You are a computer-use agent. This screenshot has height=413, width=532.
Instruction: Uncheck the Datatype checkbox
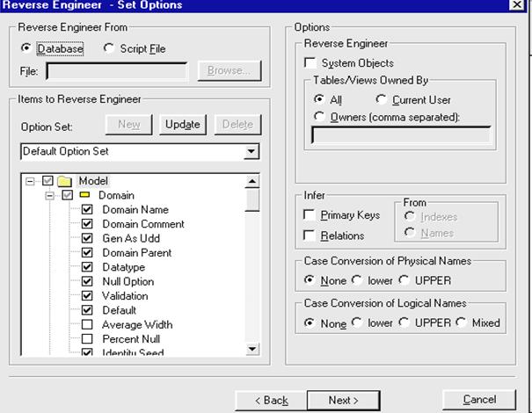[x=87, y=267]
